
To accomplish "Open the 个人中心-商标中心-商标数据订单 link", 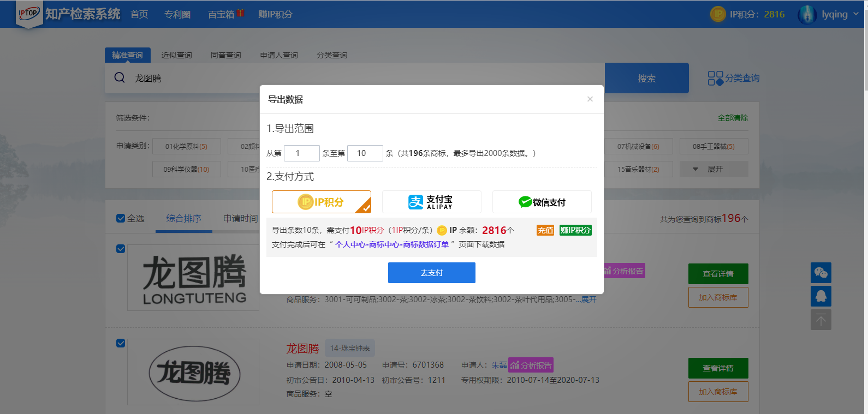I will 391,244.
